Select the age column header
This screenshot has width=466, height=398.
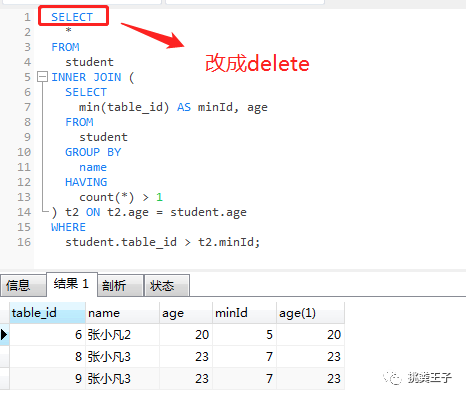(x=186, y=313)
